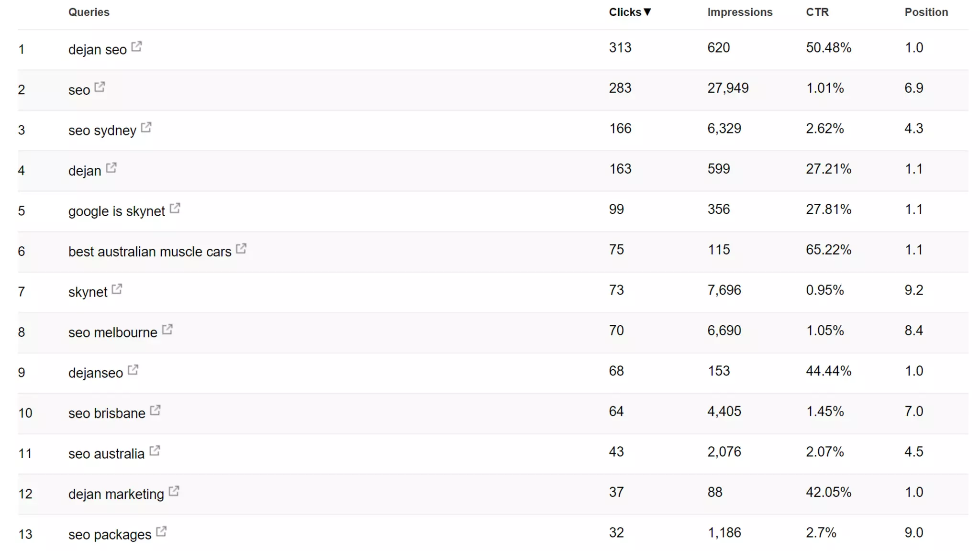
Task: Open external link icon beside 'dejan seo'
Action: pos(137,46)
